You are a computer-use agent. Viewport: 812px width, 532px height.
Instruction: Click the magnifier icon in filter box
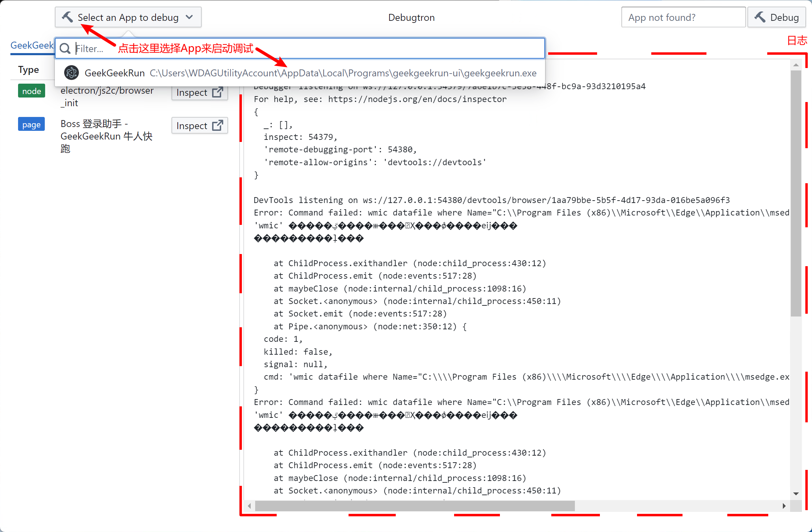click(x=65, y=49)
